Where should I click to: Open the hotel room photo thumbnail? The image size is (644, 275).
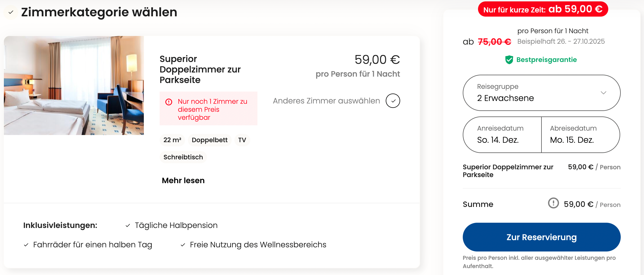point(74,85)
